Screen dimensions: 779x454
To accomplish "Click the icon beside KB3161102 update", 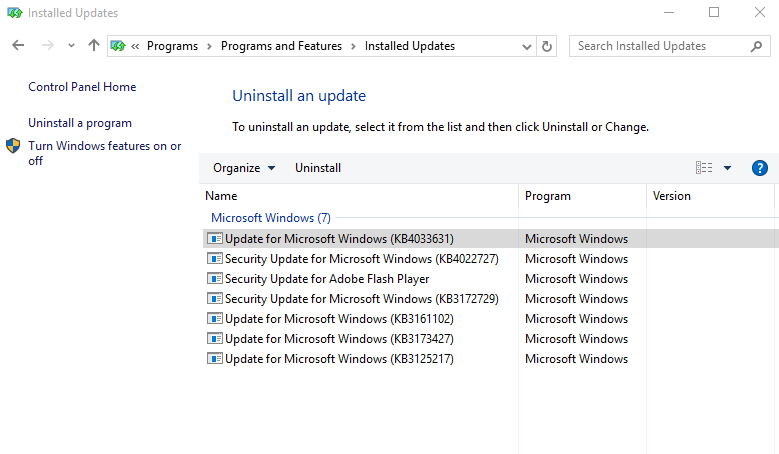I will click(x=215, y=318).
